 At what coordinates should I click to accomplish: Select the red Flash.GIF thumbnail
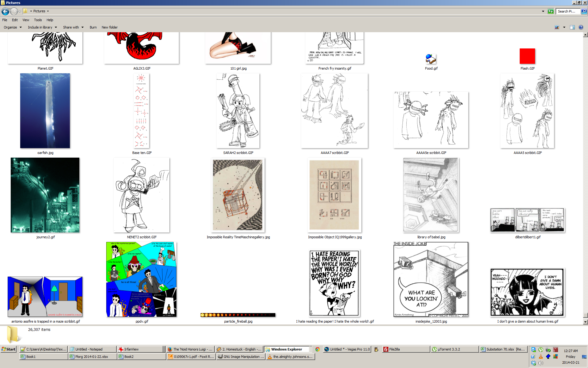point(527,56)
